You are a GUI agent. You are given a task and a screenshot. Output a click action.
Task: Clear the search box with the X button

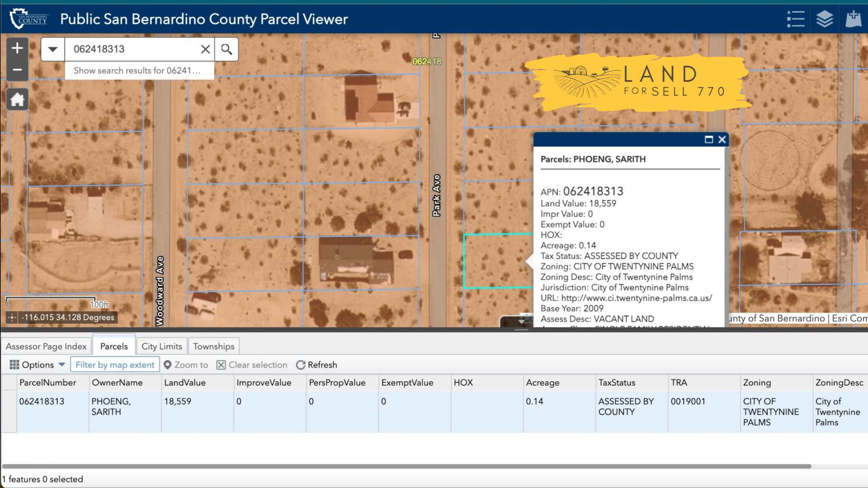point(206,49)
